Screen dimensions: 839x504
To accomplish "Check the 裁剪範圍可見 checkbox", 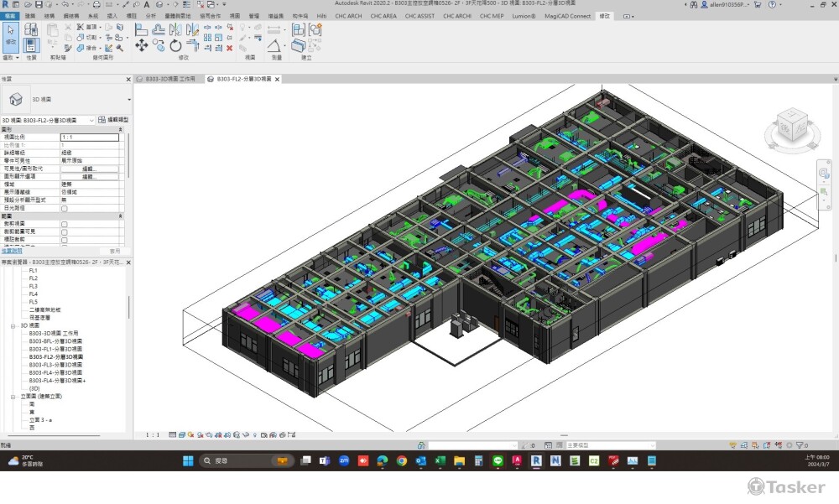I will [64, 231].
